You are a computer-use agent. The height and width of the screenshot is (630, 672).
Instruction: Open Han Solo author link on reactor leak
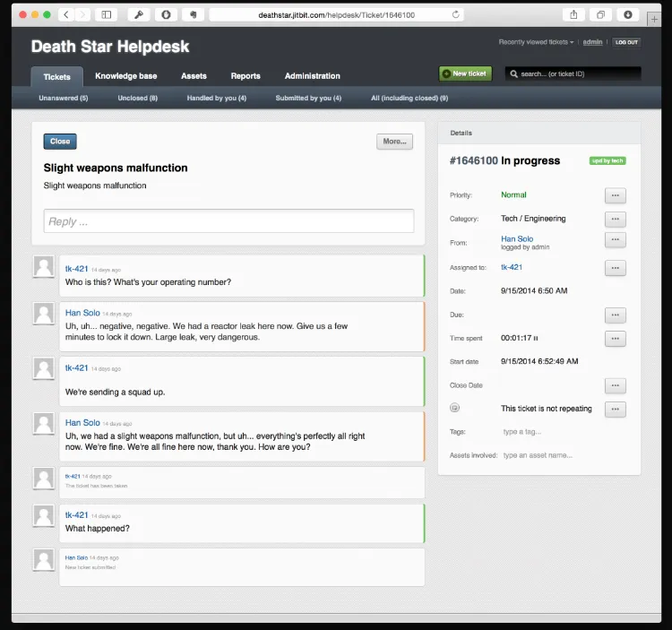pyautogui.click(x=82, y=313)
